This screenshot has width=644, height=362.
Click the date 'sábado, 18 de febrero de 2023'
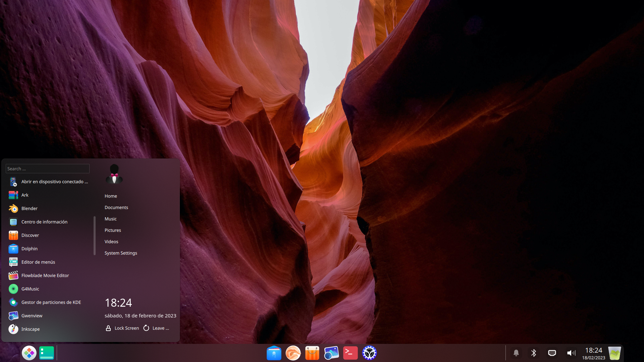(140, 316)
